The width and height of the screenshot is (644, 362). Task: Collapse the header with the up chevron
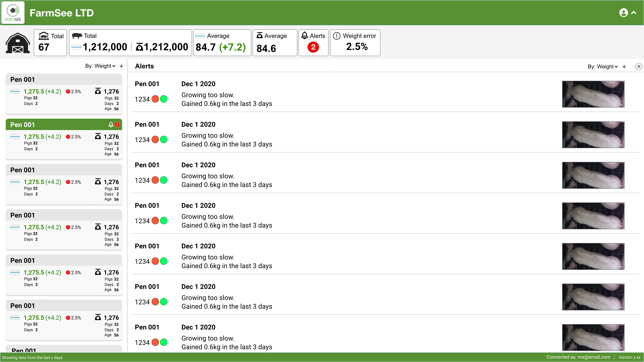tap(634, 13)
